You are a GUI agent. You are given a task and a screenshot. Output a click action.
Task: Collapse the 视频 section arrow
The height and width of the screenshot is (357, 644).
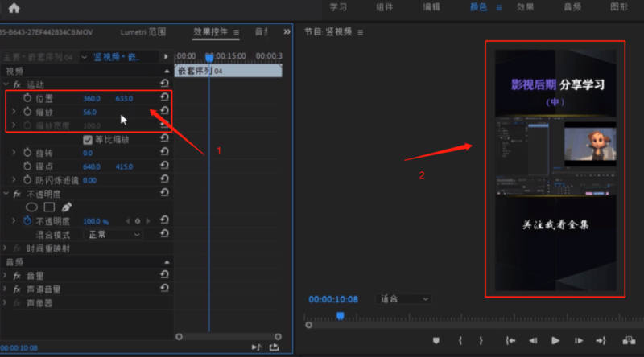click(x=167, y=72)
